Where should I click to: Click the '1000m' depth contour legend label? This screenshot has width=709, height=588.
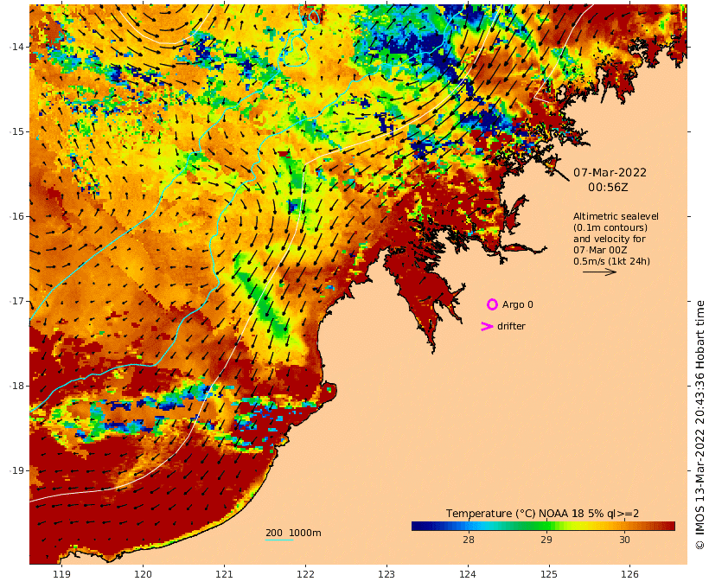305,533
